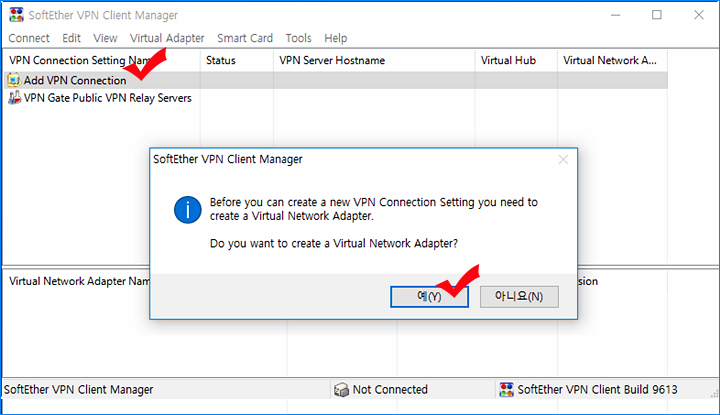Image resolution: width=720 pixels, height=415 pixels.
Task: Select the 'Add VPN Connection' row text
Action: (75, 80)
